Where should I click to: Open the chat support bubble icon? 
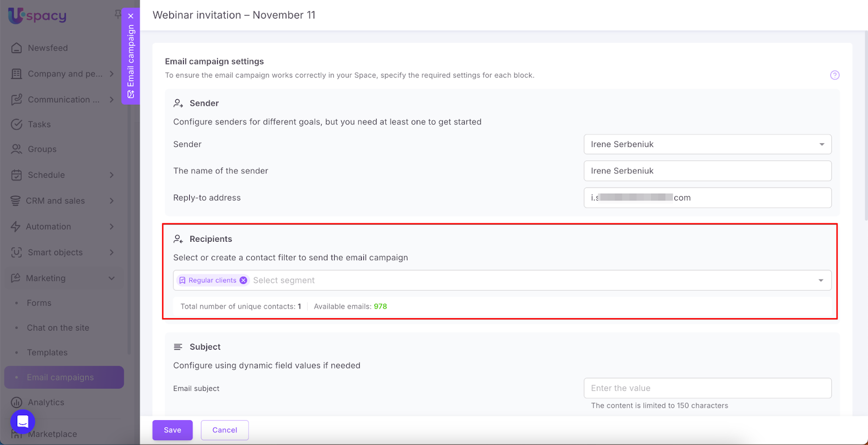point(23,421)
